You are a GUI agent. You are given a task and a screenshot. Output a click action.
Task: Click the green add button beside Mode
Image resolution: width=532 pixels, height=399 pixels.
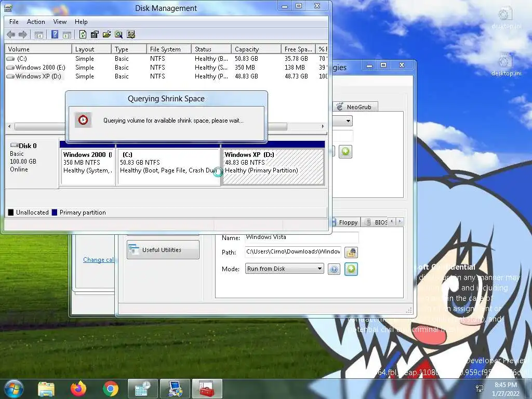click(351, 269)
